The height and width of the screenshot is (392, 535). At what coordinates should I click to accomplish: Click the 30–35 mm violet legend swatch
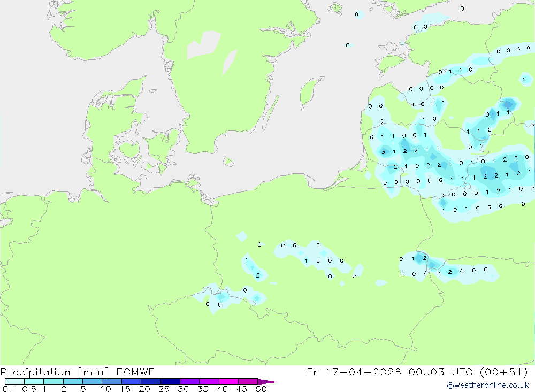pyautogui.click(x=190, y=381)
